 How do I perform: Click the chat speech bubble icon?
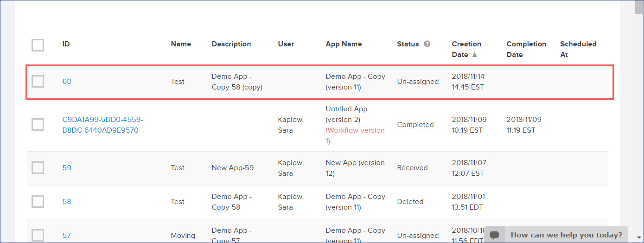click(x=495, y=235)
